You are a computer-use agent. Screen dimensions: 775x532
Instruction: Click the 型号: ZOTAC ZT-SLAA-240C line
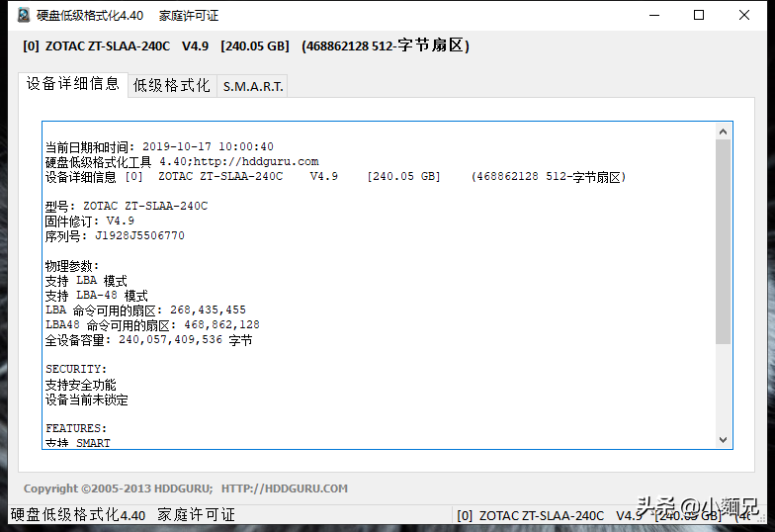pyautogui.click(x=127, y=206)
